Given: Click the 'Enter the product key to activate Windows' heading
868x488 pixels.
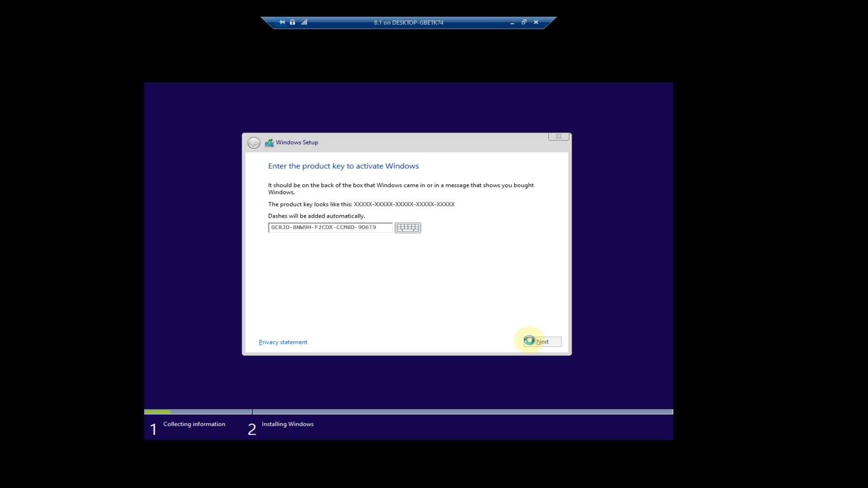Looking at the screenshot, I should coord(344,166).
